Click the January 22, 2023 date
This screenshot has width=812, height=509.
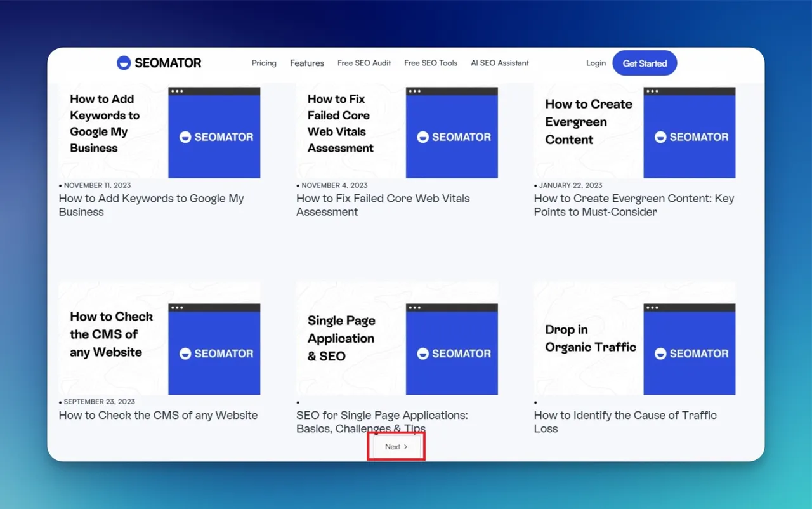click(570, 185)
